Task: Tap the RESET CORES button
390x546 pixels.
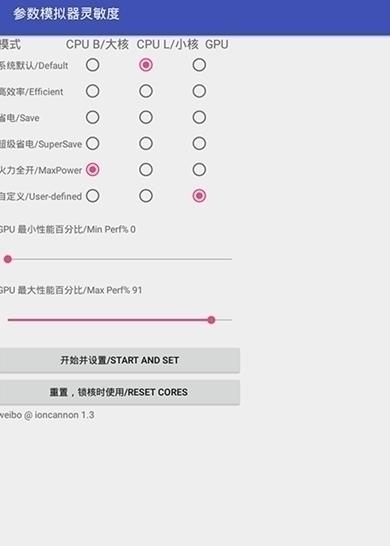Action: click(x=119, y=392)
